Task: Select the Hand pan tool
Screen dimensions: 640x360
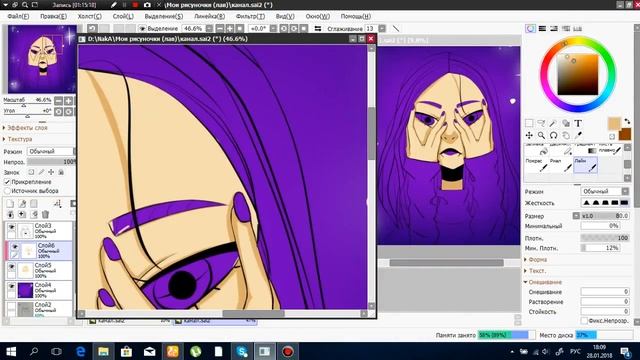Action: point(566,135)
